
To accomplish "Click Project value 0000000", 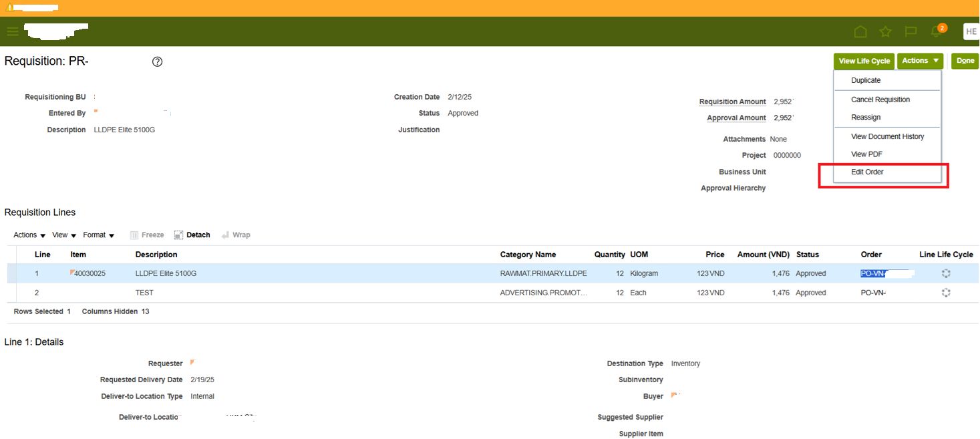I will (x=787, y=155).
